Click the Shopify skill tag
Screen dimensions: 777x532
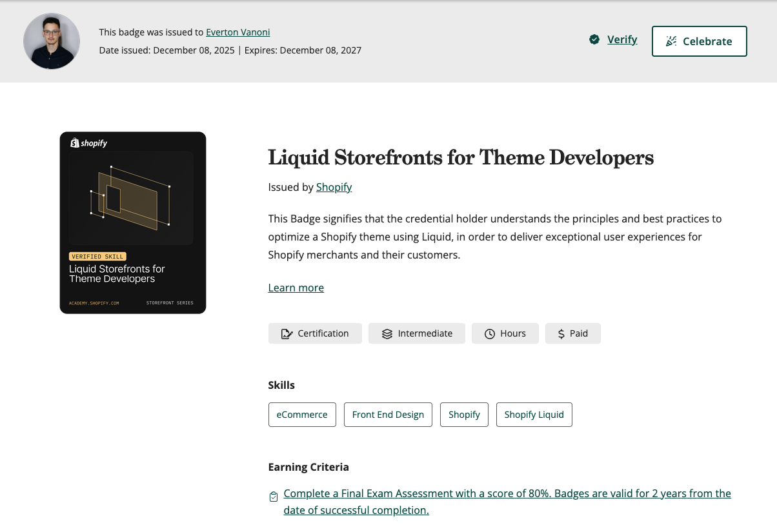point(464,415)
